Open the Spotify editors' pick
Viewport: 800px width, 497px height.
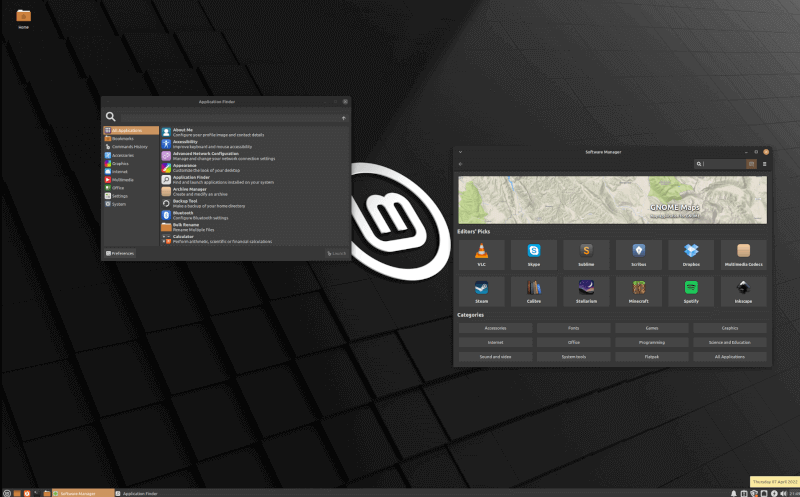pyautogui.click(x=691, y=291)
